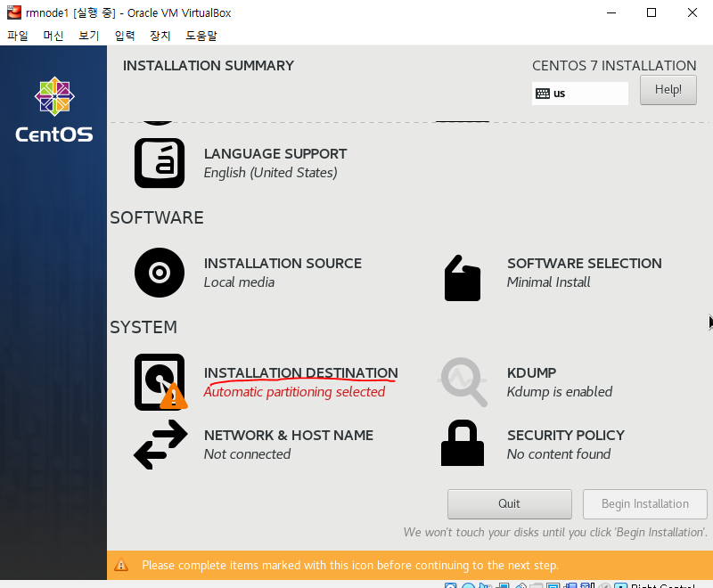Open Language Support settings icon

(x=160, y=163)
